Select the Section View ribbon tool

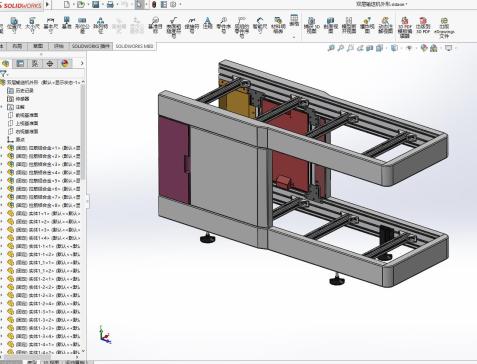coord(331,25)
